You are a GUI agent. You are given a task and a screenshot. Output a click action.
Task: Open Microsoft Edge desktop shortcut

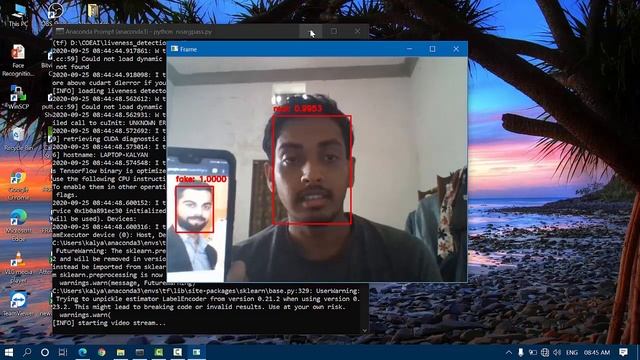(x=18, y=225)
